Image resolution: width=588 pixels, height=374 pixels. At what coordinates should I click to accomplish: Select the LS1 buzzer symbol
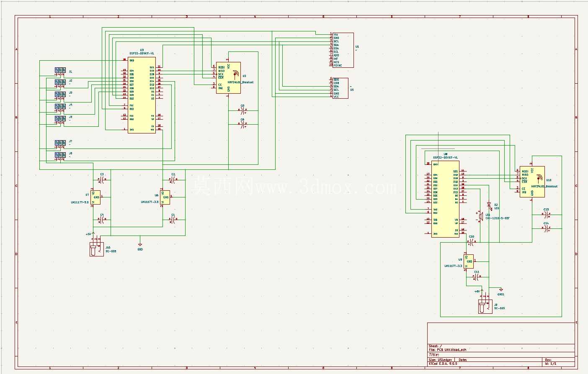[x=480, y=216]
